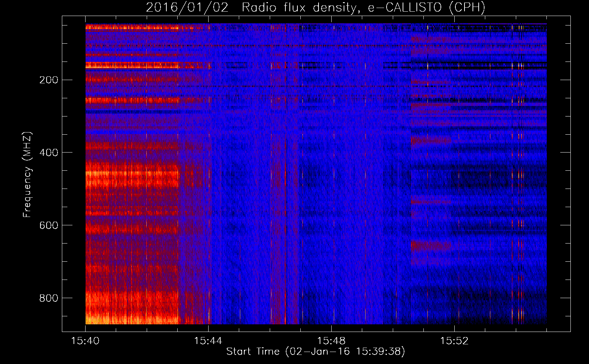Click the 400 frequency tick label
This screenshot has height=364, width=589.
49,153
